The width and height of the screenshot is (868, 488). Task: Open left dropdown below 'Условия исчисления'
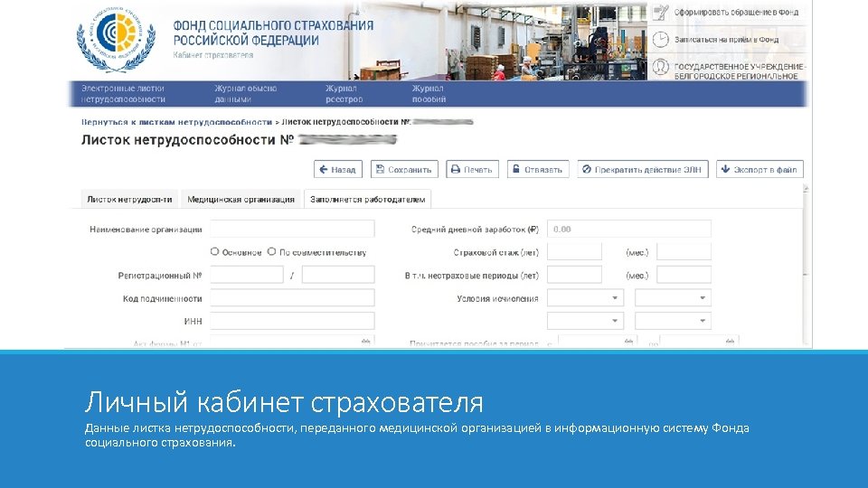pyautogui.click(x=585, y=321)
